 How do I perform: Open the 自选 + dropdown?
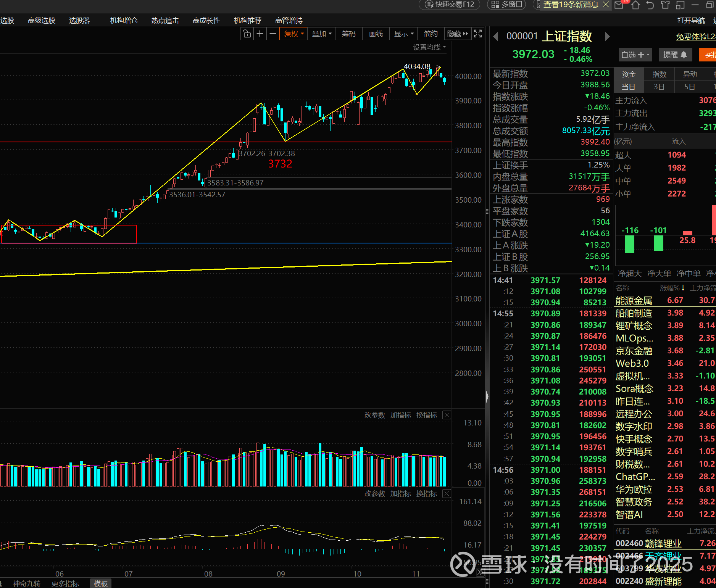635,55
